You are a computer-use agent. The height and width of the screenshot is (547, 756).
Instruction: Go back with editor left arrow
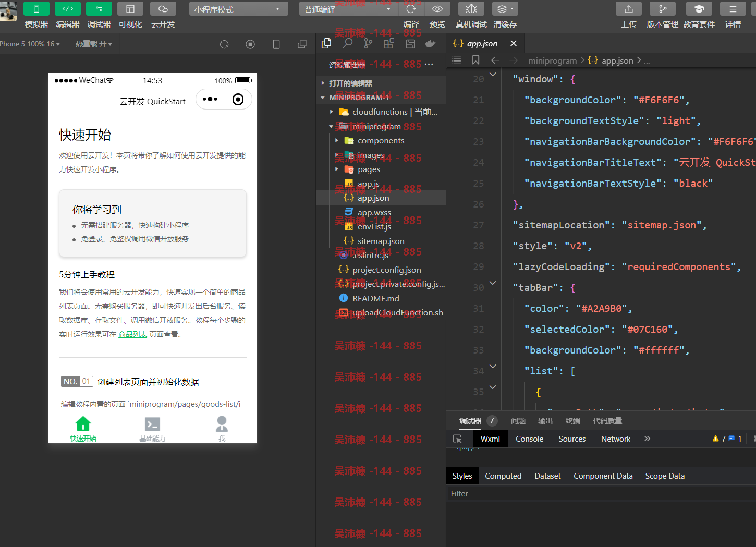click(495, 60)
